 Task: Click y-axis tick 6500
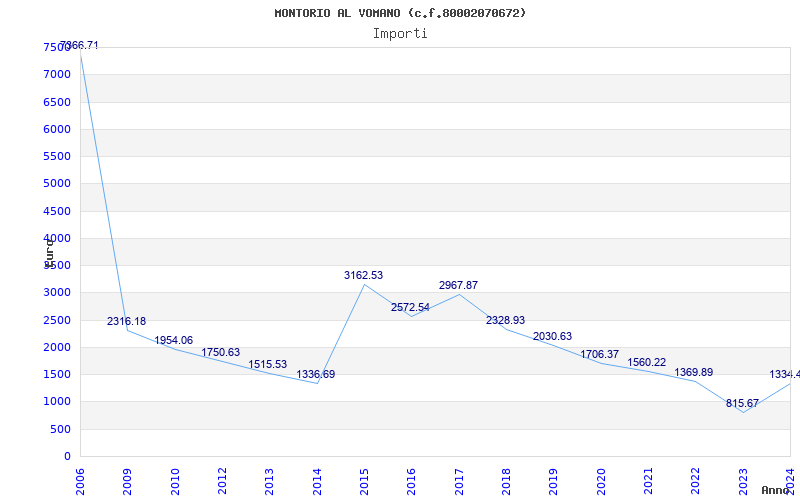pyautogui.click(x=57, y=102)
